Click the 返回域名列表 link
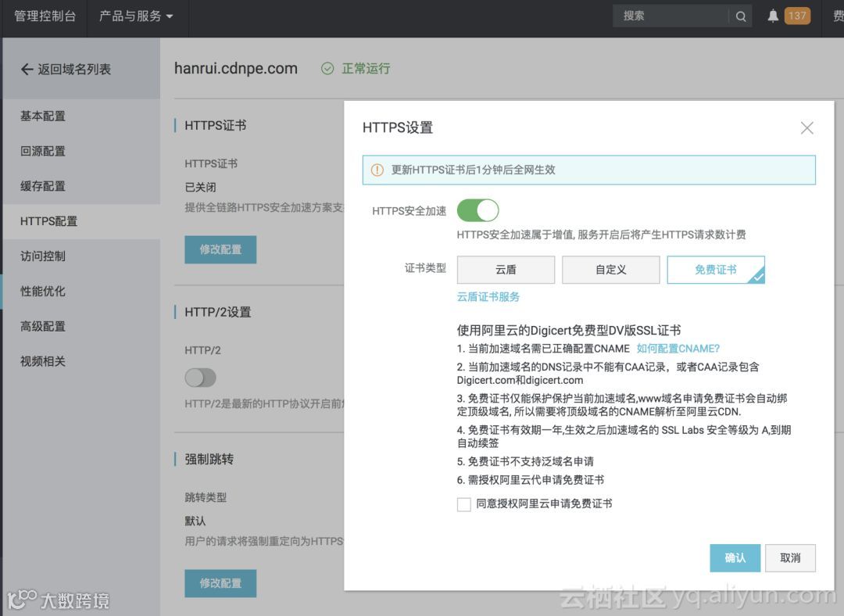This screenshot has width=844, height=616. tap(74, 69)
